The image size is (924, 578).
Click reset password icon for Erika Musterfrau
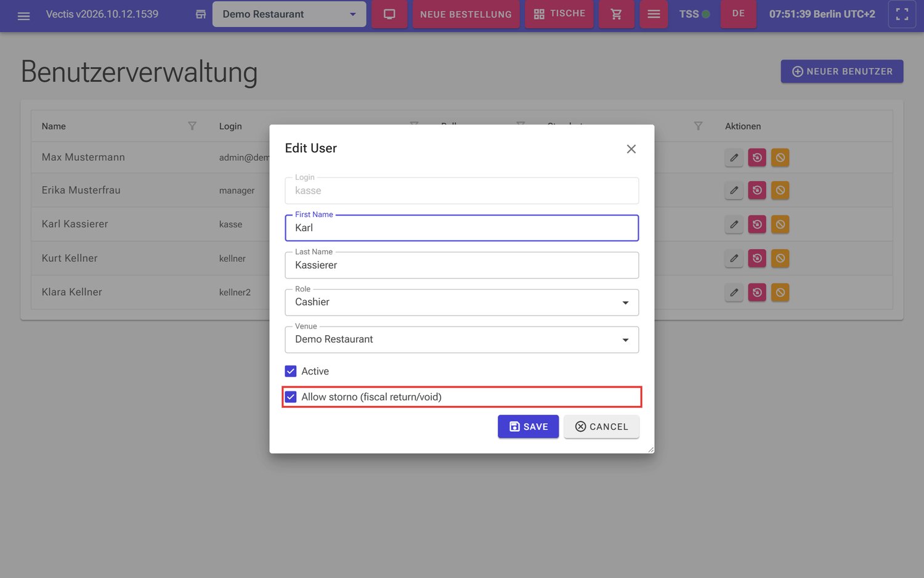[x=757, y=190]
